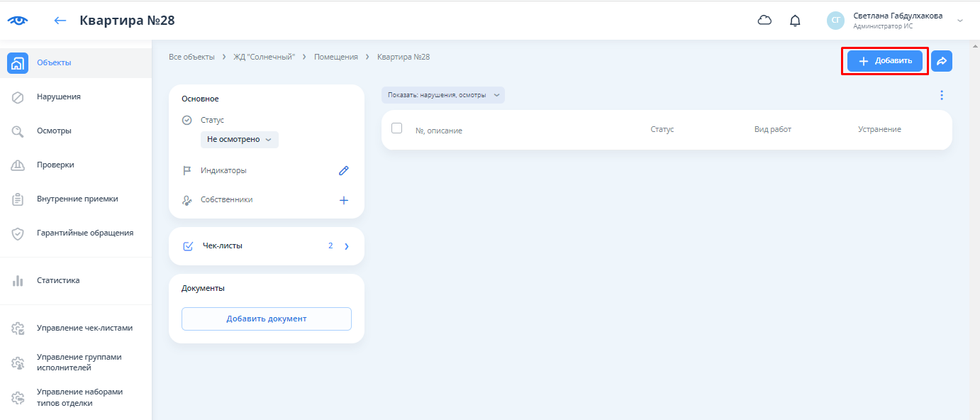Click the back arrow next to Квартира №28
Image resolution: width=980 pixels, height=420 pixels.
point(60,21)
